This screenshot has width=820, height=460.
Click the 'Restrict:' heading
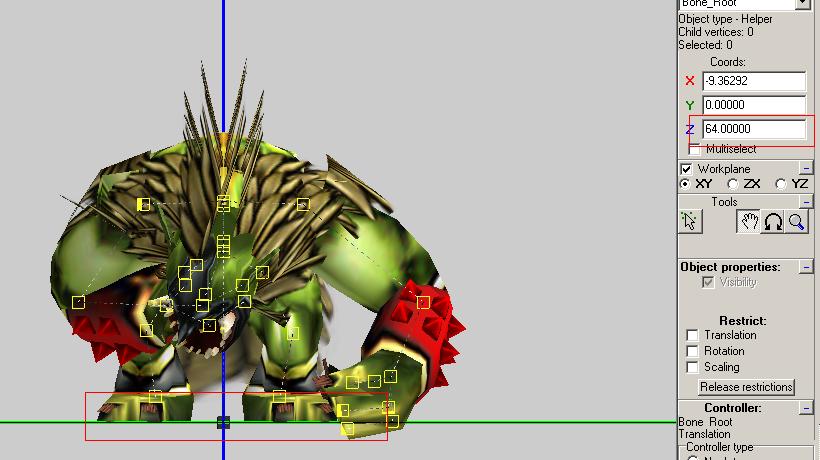pos(743,321)
